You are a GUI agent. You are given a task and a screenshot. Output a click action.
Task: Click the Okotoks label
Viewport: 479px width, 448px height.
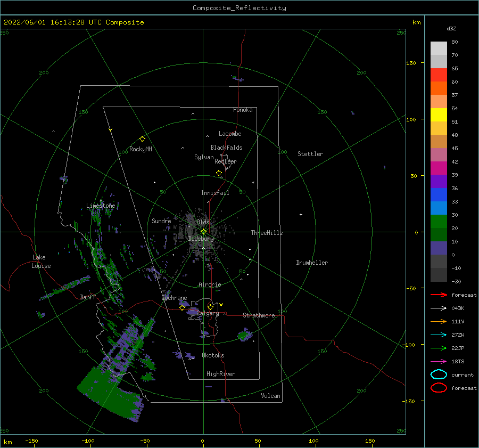point(213,355)
